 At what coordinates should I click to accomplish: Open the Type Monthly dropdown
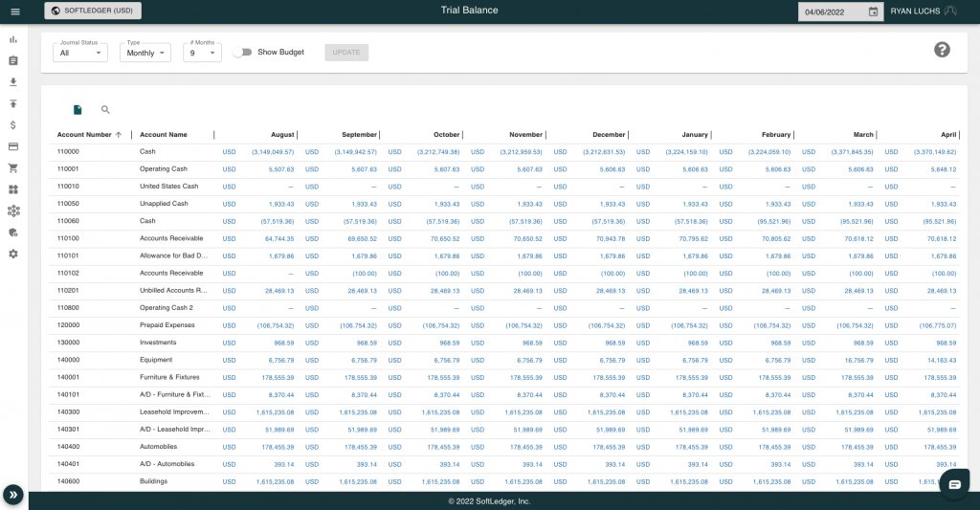(145, 53)
